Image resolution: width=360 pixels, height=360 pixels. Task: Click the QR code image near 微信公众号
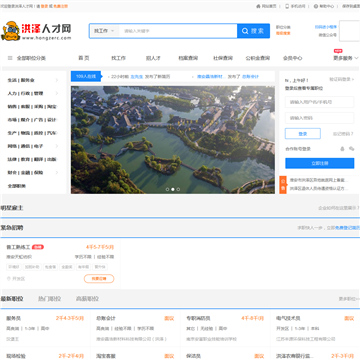click(x=349, y=31)
